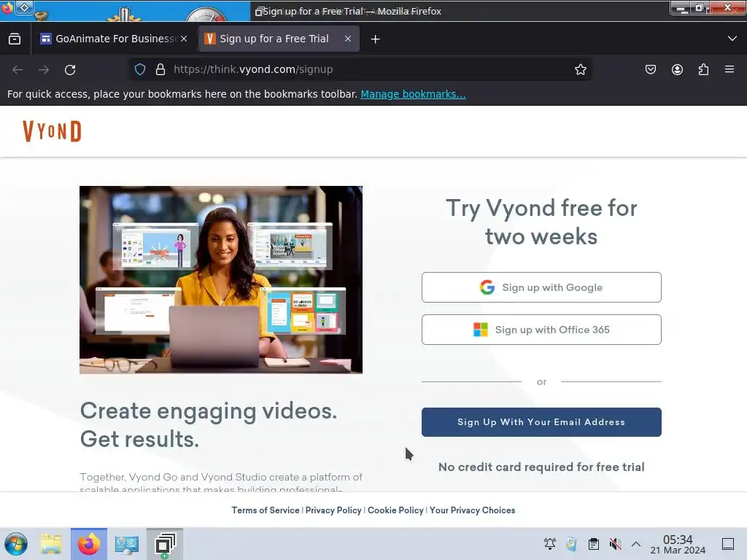
Task: Go forward using the browser forward arrow
Action: coord(44,69)
